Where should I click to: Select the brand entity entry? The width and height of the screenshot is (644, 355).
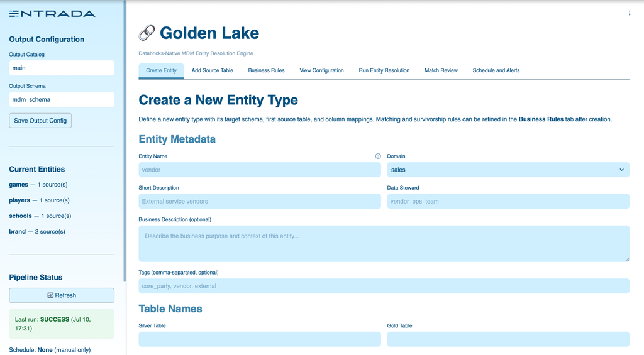point(37,231)
